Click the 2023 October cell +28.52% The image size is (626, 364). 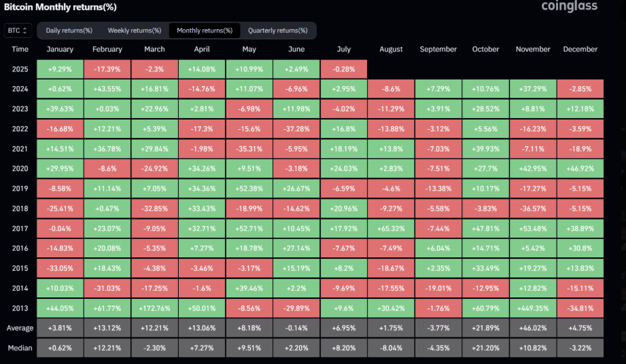(x=485, y=109)
